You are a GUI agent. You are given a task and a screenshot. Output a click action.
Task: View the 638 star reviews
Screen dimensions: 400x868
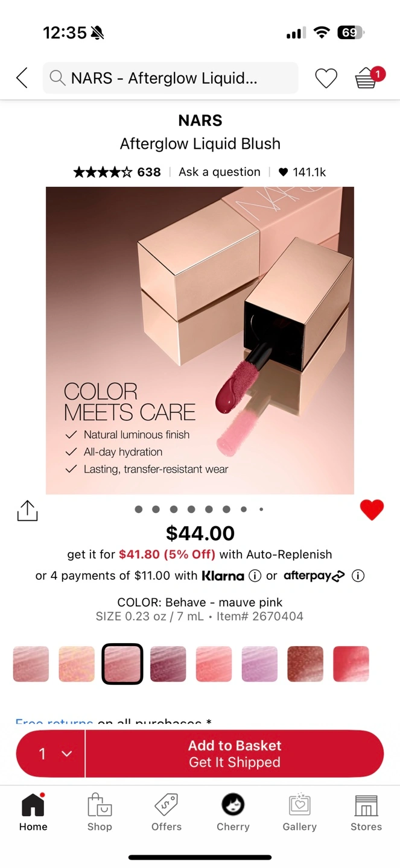[117, 172]
